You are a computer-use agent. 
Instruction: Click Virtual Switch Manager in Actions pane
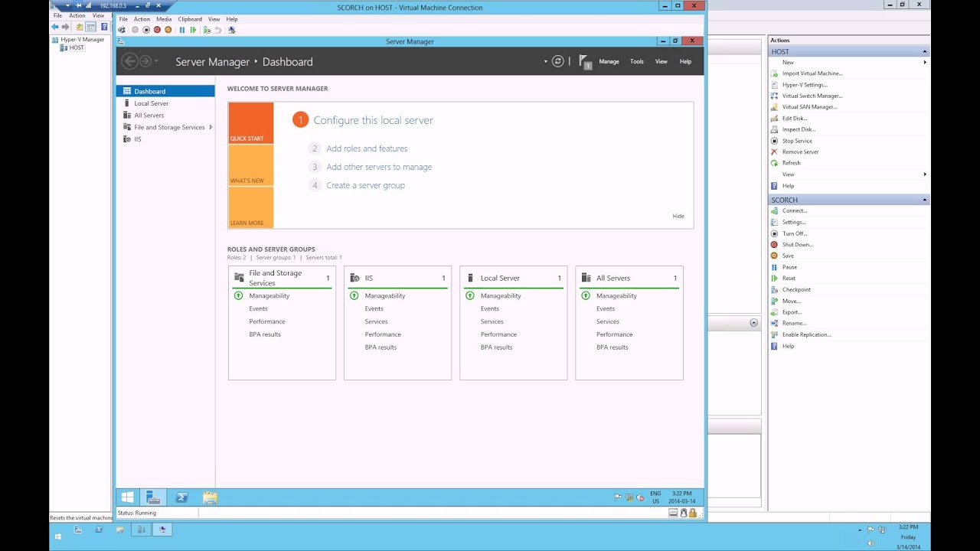[812, 96]
